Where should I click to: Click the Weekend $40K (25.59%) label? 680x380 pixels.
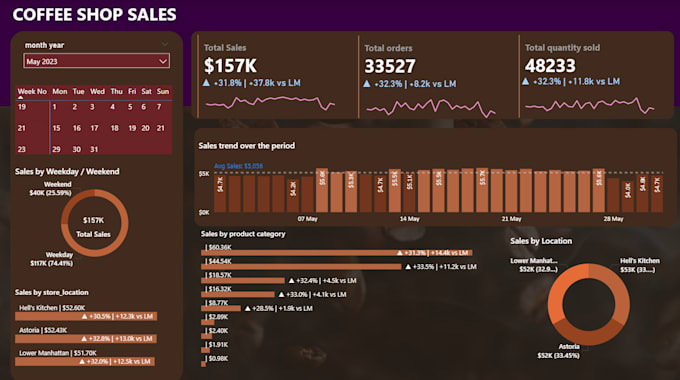tap(51, 188)
